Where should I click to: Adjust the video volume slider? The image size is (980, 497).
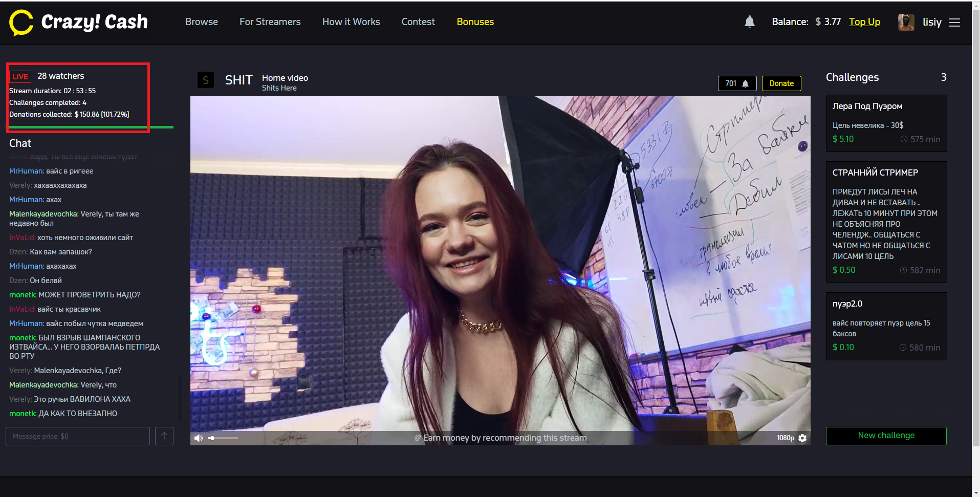(x=223, y=438)
